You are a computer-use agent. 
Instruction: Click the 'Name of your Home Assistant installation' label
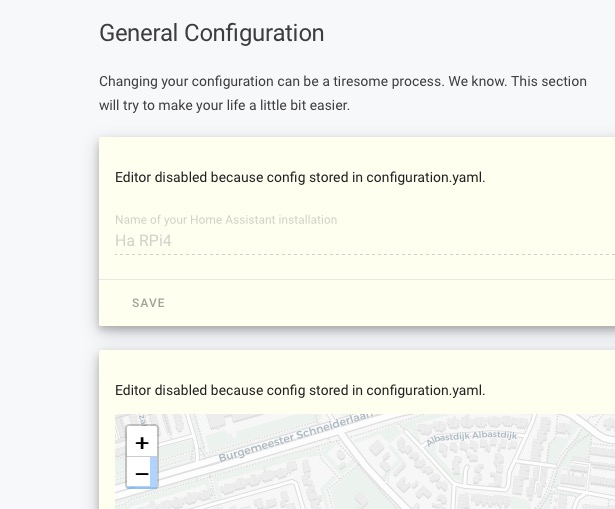pos(226,220)
